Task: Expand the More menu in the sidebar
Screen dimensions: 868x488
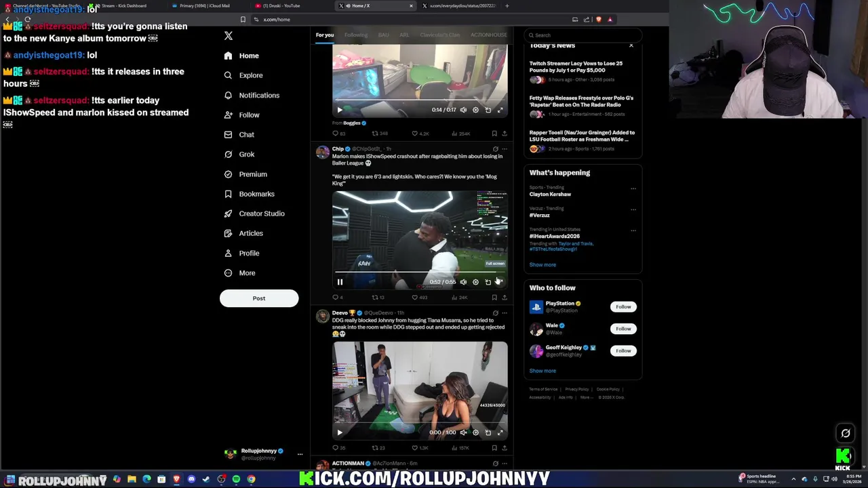Action: point(239,273)
